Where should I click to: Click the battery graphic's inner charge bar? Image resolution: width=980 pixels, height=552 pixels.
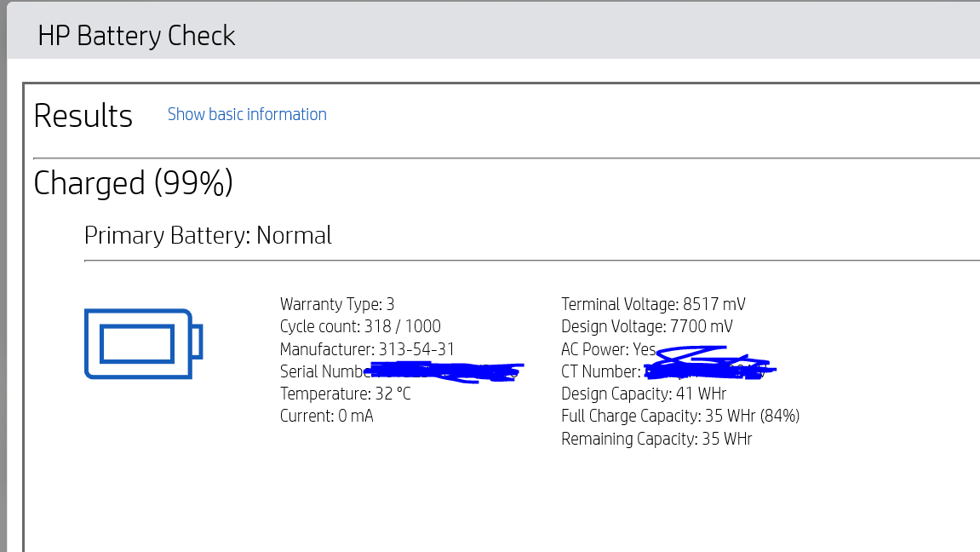[x=138, y=345]
